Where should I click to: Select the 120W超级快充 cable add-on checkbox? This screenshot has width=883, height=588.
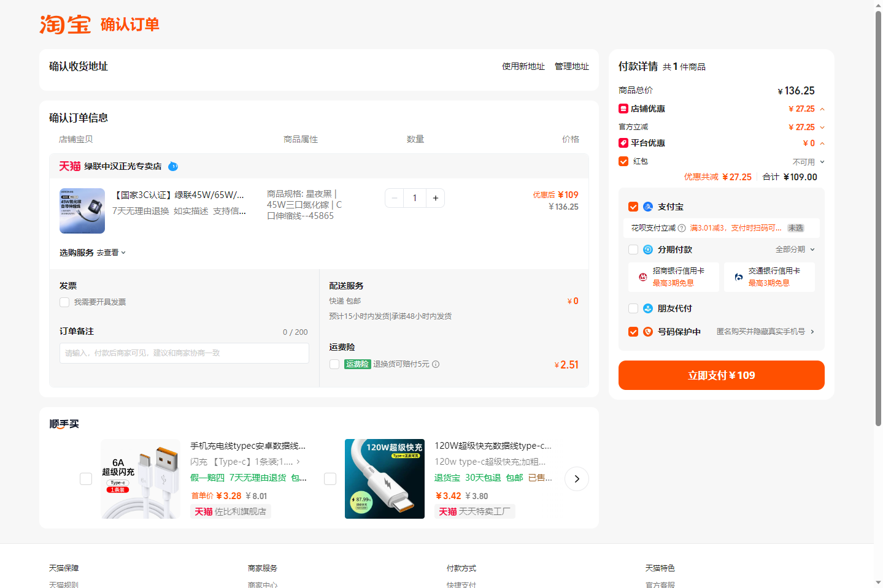coord(330,479)
